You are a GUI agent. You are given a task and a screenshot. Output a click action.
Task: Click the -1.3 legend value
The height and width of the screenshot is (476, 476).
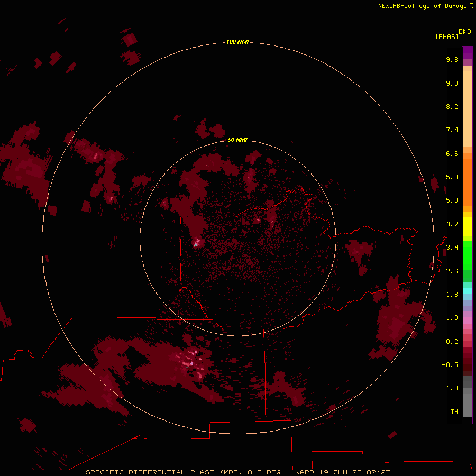[450, 388]
